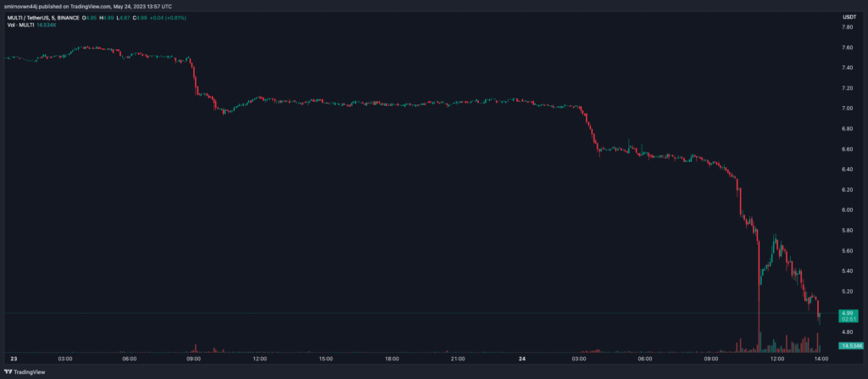Click the 14:00 time axis label
Screen dimensions: 868x379
(x=821, y=359)
